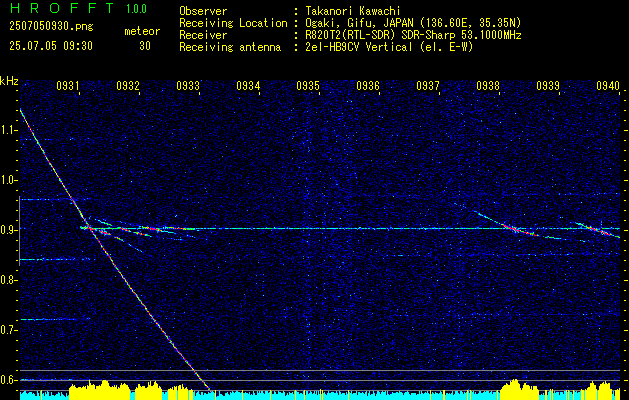629x400 pixels.
Task: Click the 0932 time marker
Action: (128, 85)
